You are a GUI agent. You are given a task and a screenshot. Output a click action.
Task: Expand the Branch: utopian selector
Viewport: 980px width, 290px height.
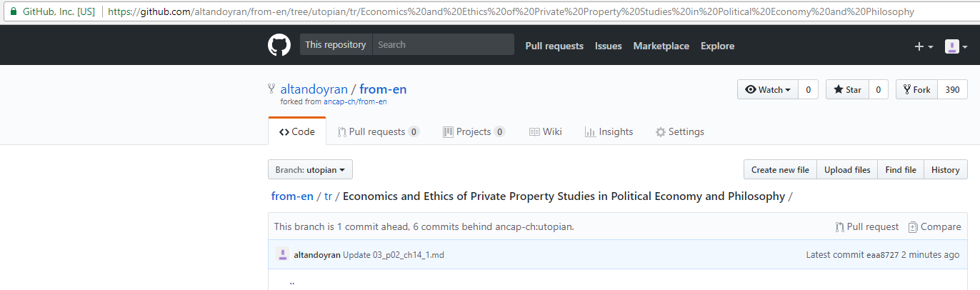coord(310,170)
